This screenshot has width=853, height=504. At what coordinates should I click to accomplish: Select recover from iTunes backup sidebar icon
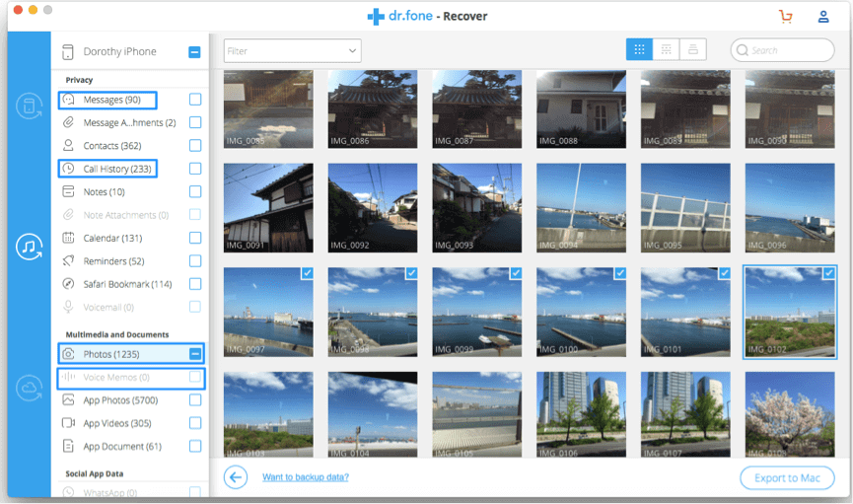(29, 247)
